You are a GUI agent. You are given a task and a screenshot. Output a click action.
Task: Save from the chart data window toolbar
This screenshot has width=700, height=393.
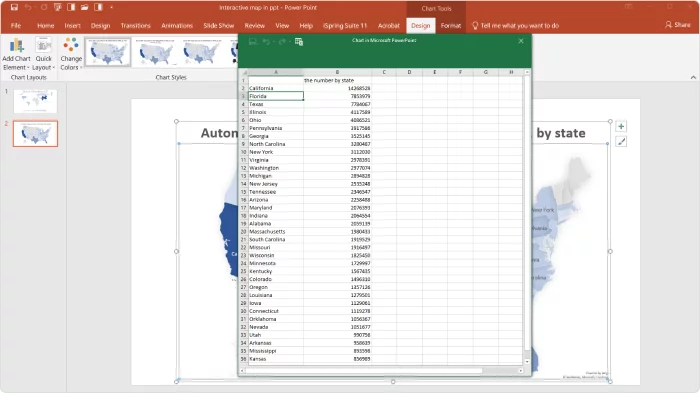253,42
